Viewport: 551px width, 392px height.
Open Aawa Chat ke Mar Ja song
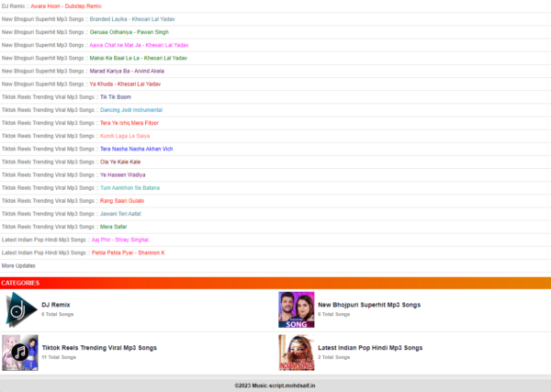pos(139,45)
